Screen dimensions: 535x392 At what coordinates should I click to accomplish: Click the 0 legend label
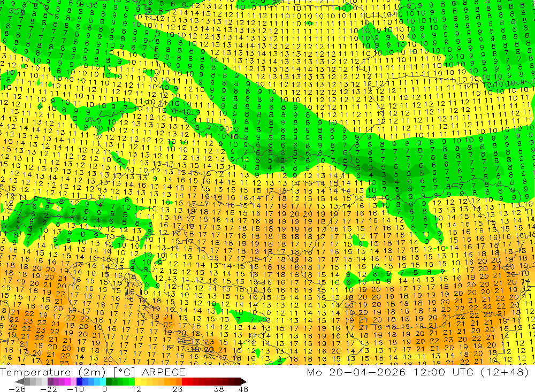coord(104,389)
